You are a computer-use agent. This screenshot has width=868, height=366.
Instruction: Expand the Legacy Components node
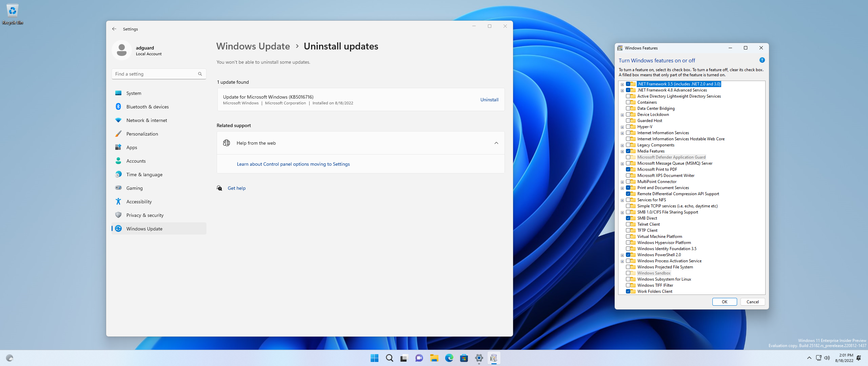622,145
